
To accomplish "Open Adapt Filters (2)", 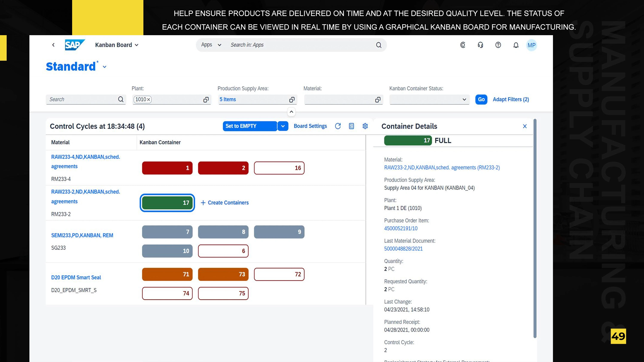I will (510, 100).
